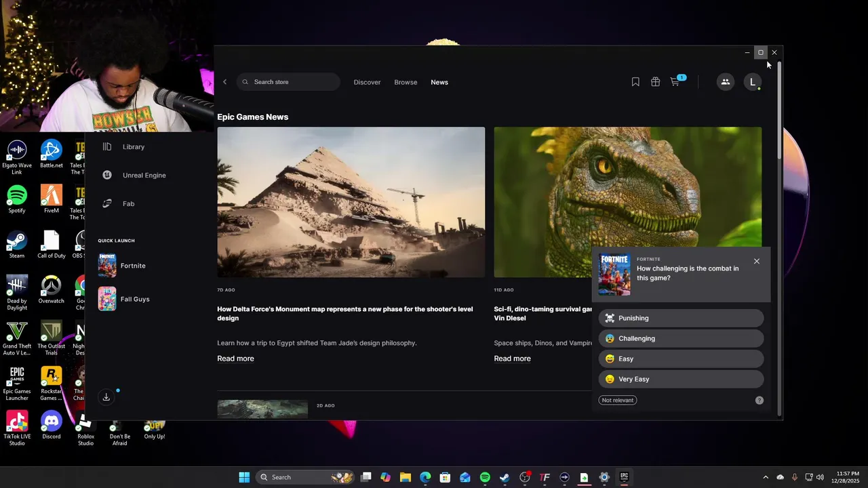Open The Outlast Trials desktop icon

51,338
